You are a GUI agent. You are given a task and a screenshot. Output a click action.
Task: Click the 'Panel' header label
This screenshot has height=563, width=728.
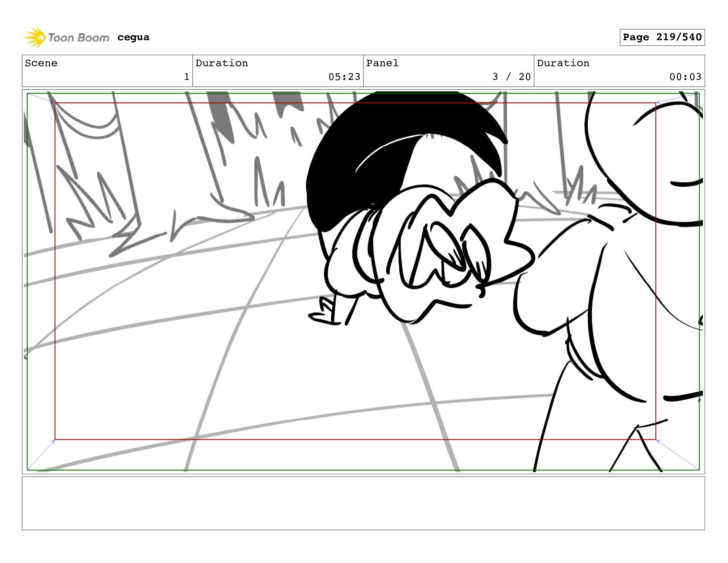click(x=382, y=63)
